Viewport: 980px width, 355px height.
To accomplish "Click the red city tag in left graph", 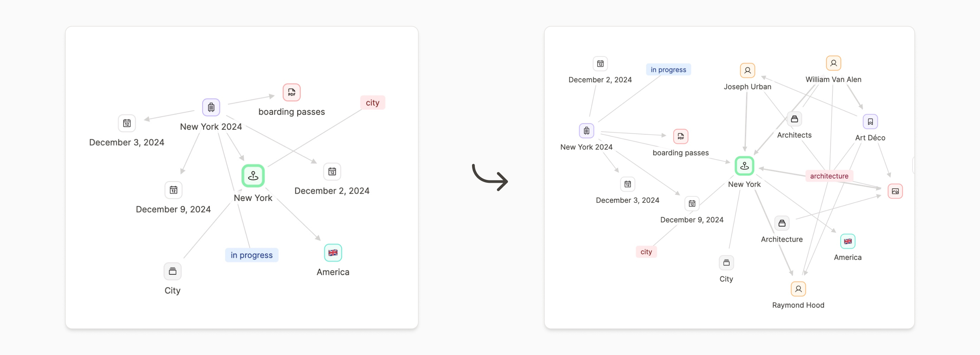I will 372,103.
